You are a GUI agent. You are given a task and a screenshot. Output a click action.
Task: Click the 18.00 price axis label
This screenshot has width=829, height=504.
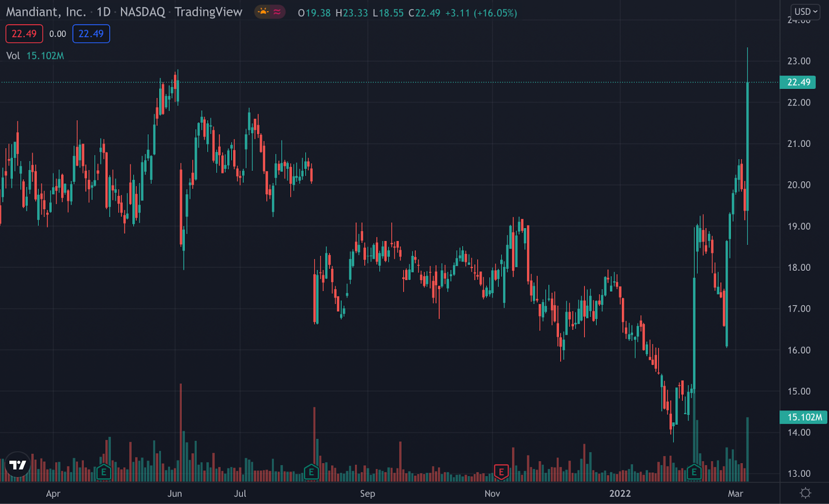click(799, 267)
